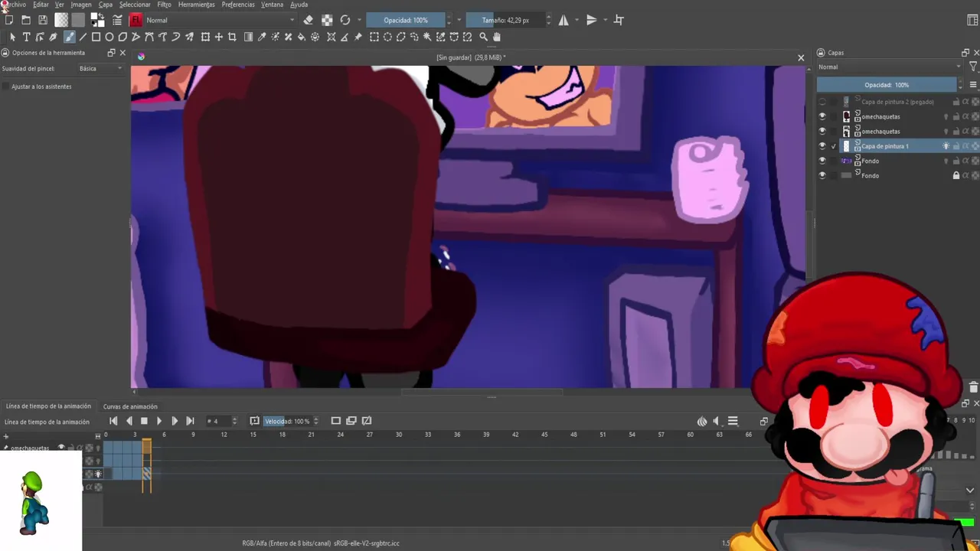The width and height of the screenshot is (980, 551).
Task: Adjust layer Opacidad slider in Capas
Action: click(887, 85)
